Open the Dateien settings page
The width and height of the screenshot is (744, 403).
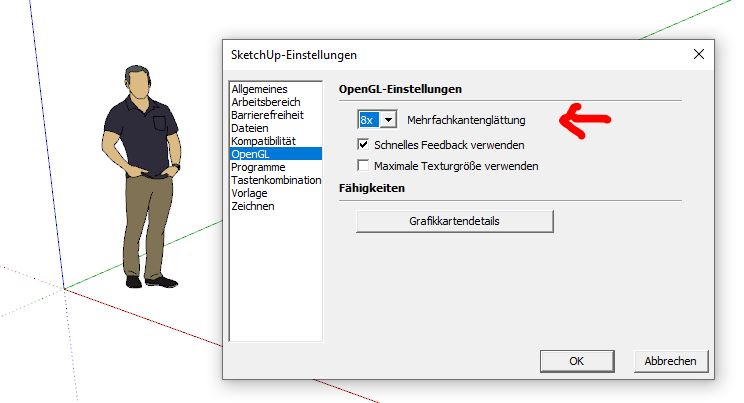250,128
